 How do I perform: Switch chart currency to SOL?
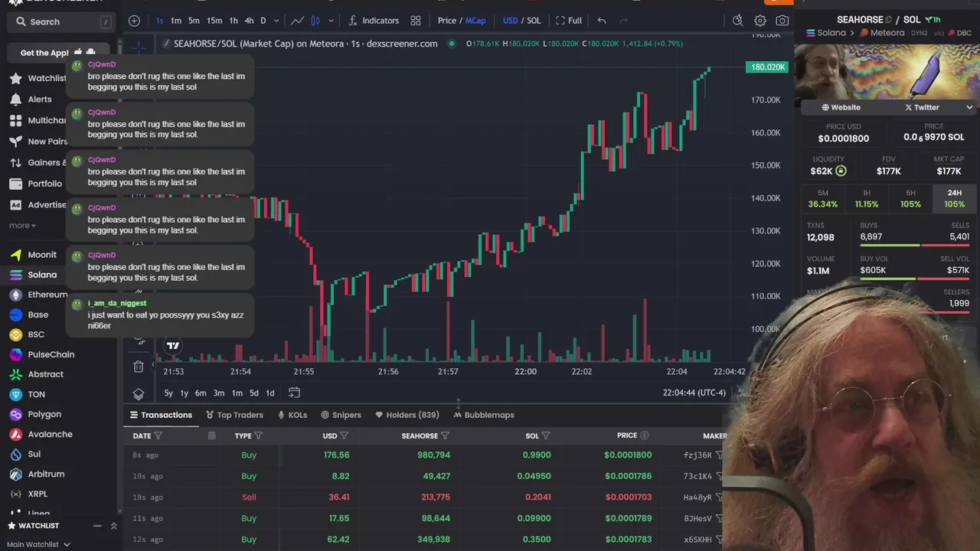[x=534, y=21]
